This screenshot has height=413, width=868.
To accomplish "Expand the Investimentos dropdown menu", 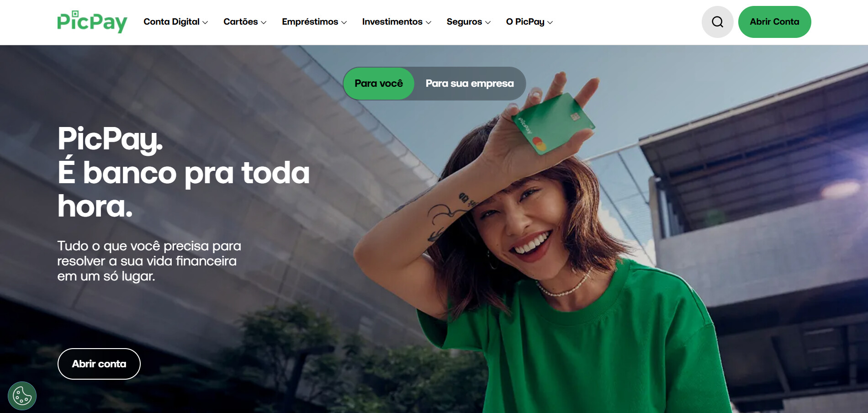I will [397, 22].
